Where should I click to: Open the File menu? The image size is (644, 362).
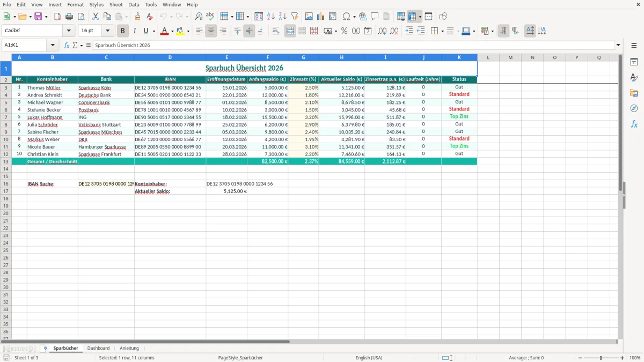click(7, 4)
